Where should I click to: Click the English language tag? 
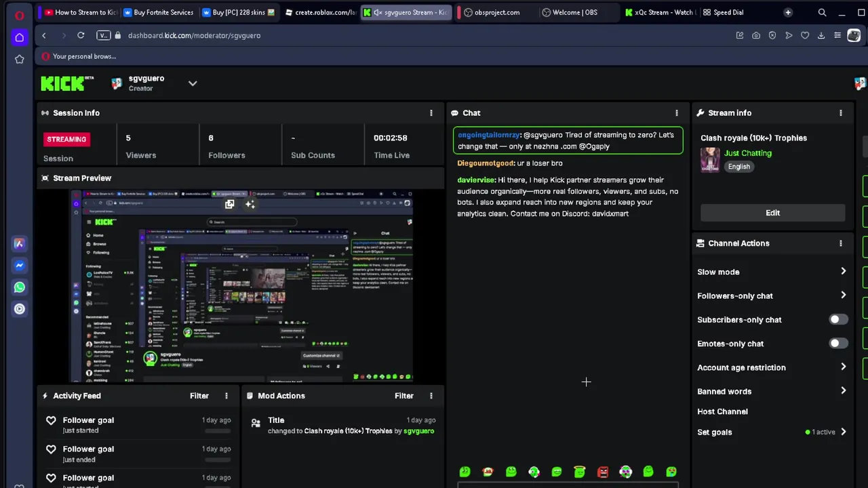pyautogui.click(x=739, y=167)
